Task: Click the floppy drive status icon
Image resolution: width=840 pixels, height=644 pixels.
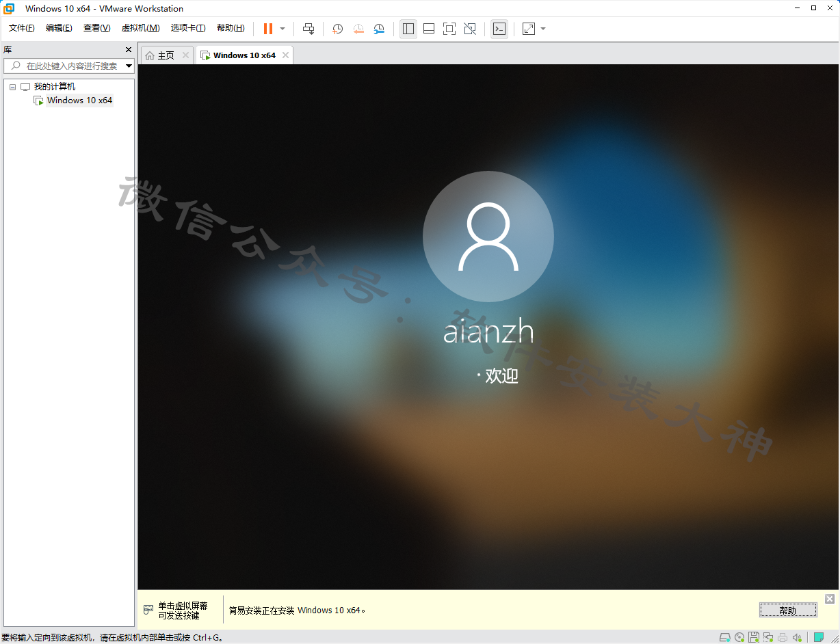Action: coord(754,637)
